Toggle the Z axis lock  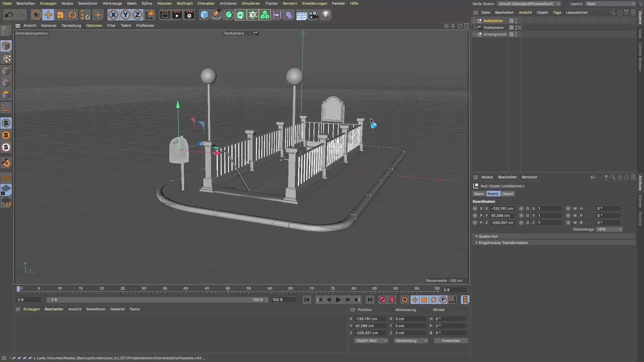coord(138,15)
